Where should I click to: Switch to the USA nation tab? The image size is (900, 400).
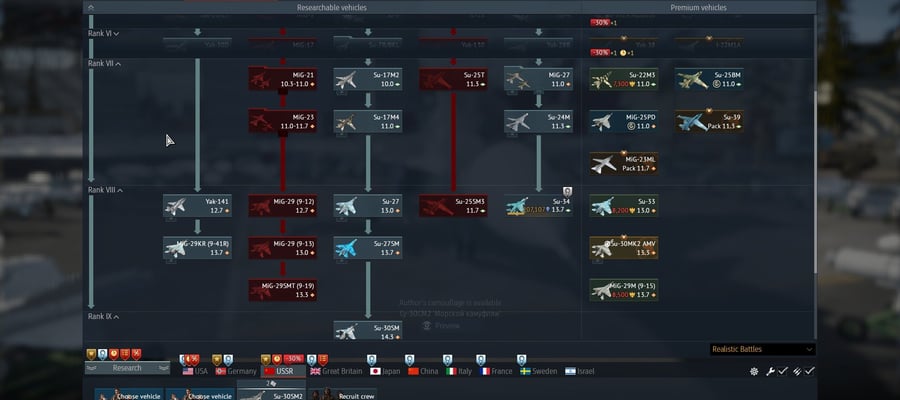195,371
